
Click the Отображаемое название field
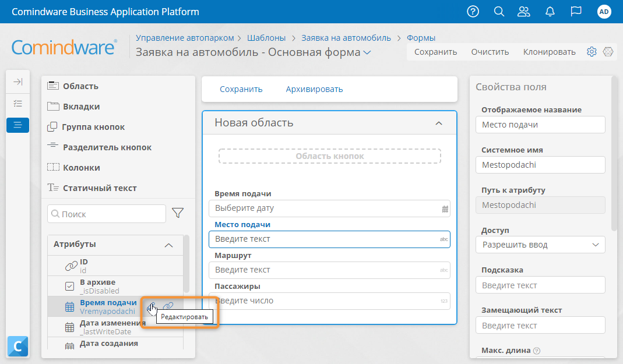point(540,125)
